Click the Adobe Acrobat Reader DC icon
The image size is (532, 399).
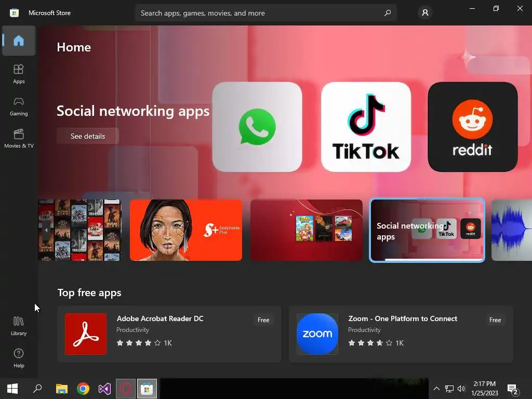tap(86, 334)
